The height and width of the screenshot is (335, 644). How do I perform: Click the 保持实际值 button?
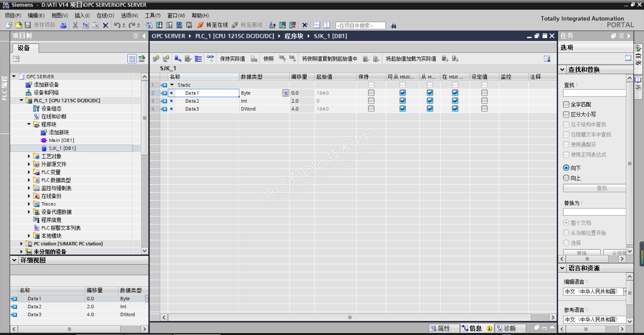[x=232, y=59]
